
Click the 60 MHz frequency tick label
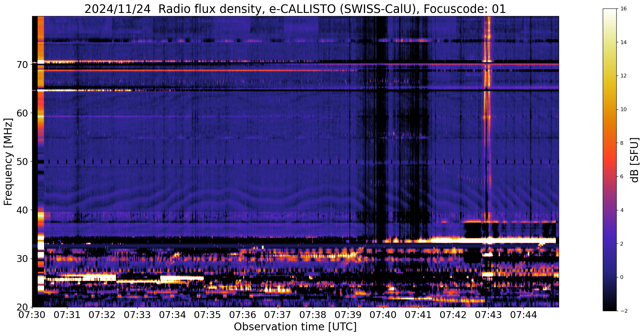click(23, 113)
